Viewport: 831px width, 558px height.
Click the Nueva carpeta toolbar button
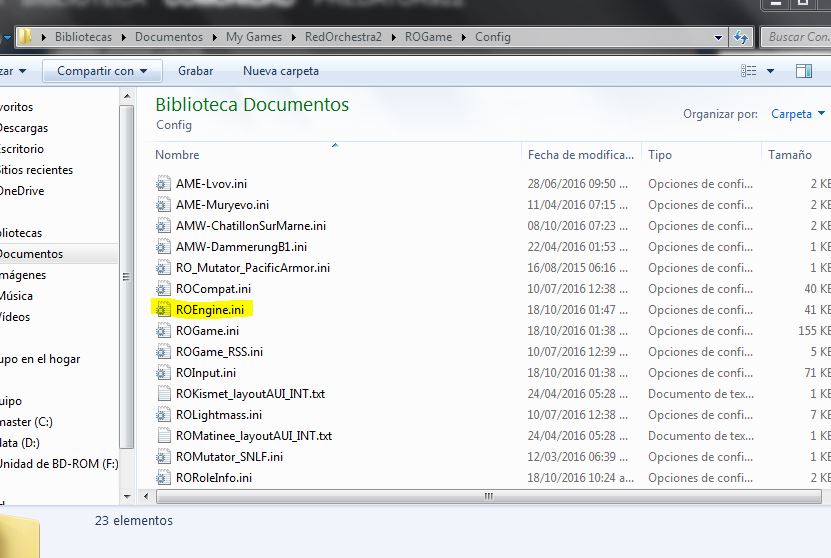[x=281, y=71]
